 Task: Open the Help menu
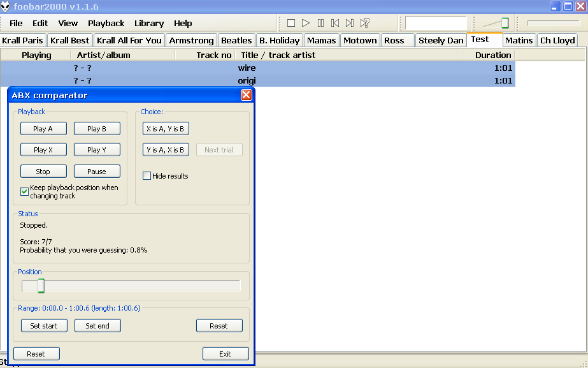coord(183,24)
